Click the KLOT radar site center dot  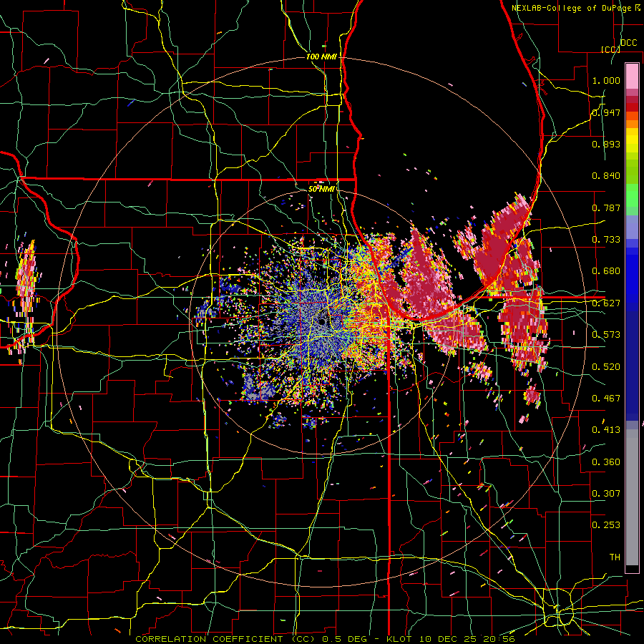pos(323,322)
